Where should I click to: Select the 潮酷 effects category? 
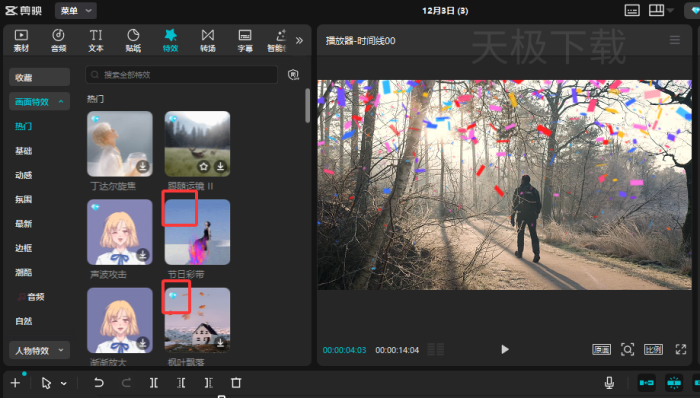click(x=24, y=272)
